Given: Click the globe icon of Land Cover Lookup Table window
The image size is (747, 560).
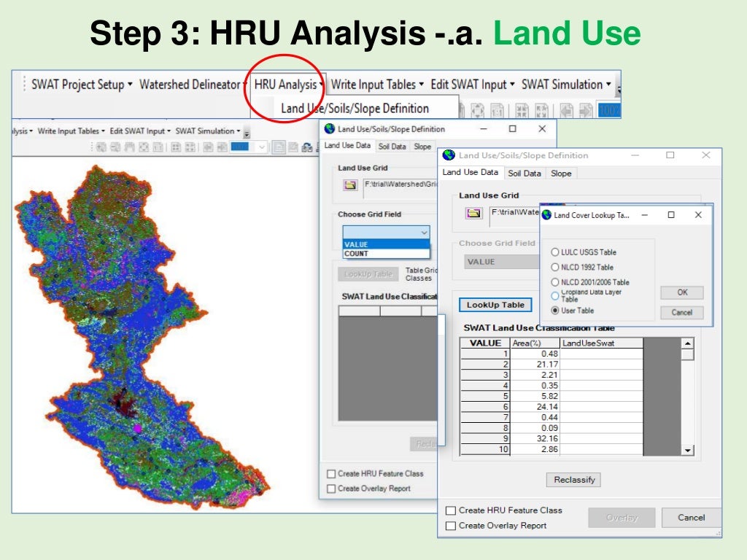Looking at the screenshot, I should pyautogui.click(x=546, y=215).
